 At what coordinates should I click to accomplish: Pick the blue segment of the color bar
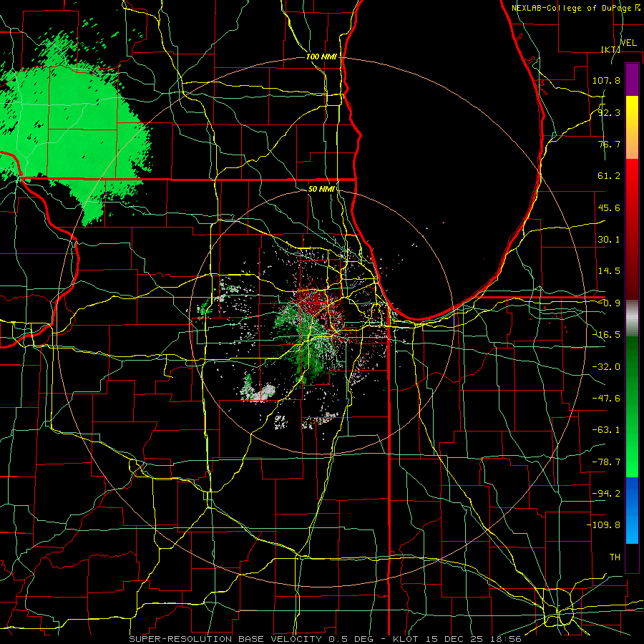coord(632,510)
